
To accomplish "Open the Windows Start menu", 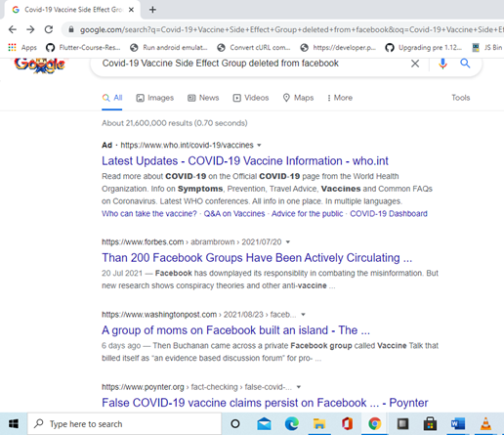I will [x=14, y=424].
